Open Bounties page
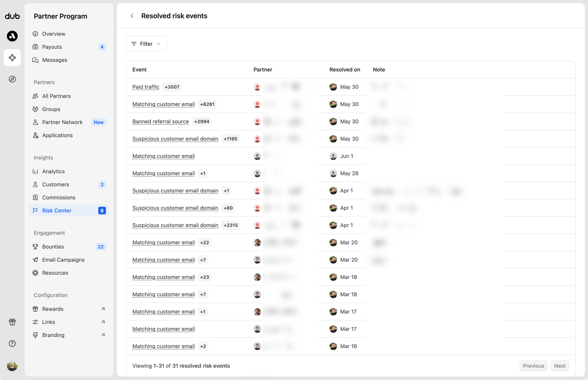This screenshot has width=588, height=380. pyautogui.click(x=69, y=247)
